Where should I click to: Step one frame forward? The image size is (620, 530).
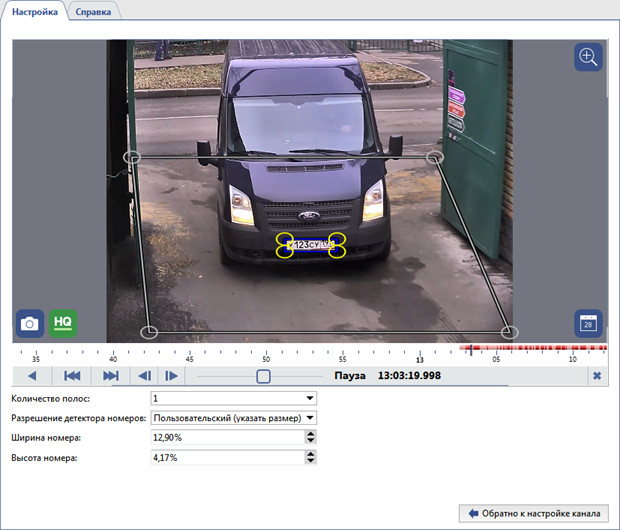click(172, 376)
